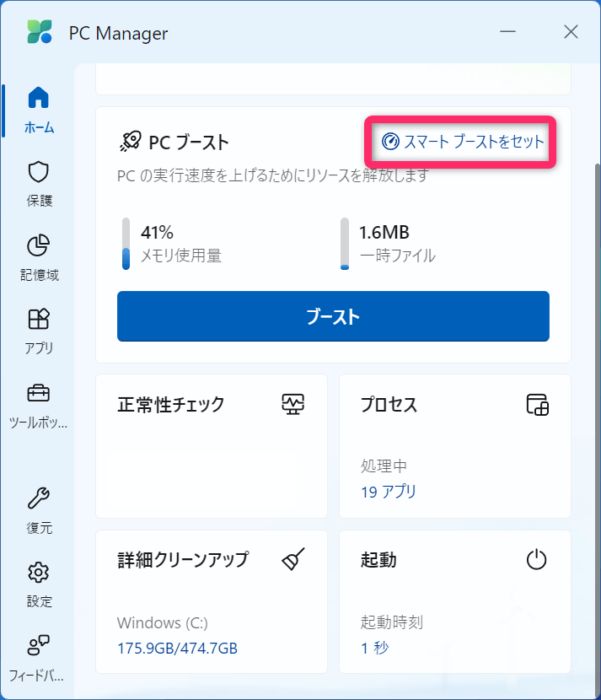Click the メモリ使用量 usage bar

[x=126, y=244]
